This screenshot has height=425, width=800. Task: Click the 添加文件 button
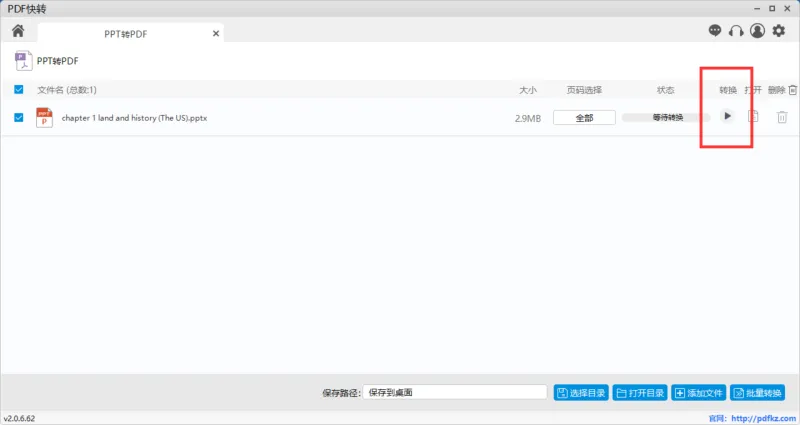(698, 393)
